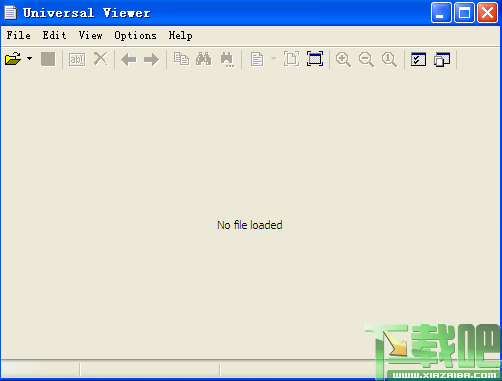Expand the view mode dropdown arrow
This screenshot has height=381, width=502.
[273, 59]
